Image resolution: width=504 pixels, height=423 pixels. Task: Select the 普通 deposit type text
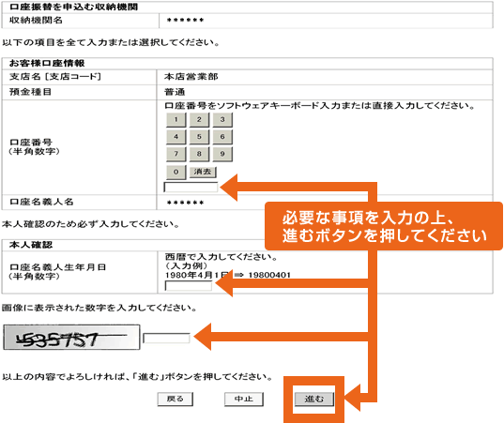coord(175,92)
